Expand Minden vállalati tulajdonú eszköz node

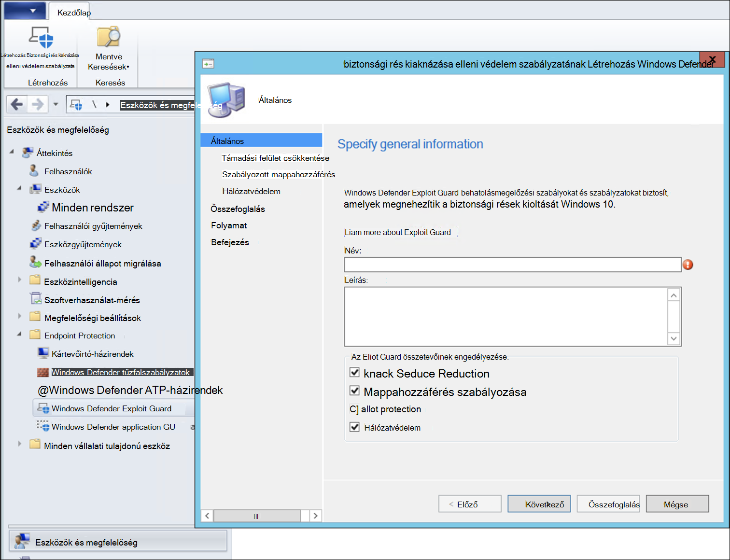[x=19, y=444]
